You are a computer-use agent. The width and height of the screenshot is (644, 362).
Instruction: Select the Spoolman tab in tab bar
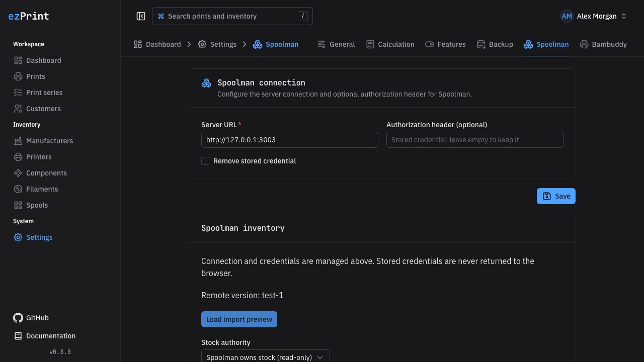tap(546, 44)
